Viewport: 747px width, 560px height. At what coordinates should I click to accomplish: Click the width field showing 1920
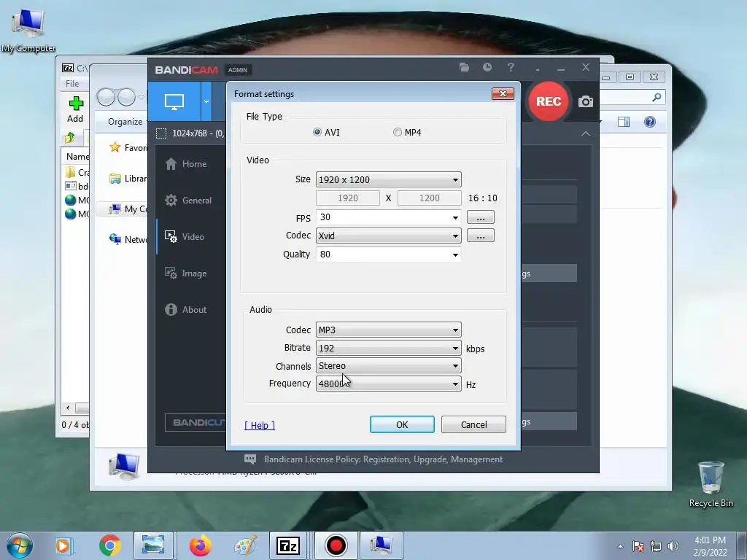[348, 198]
